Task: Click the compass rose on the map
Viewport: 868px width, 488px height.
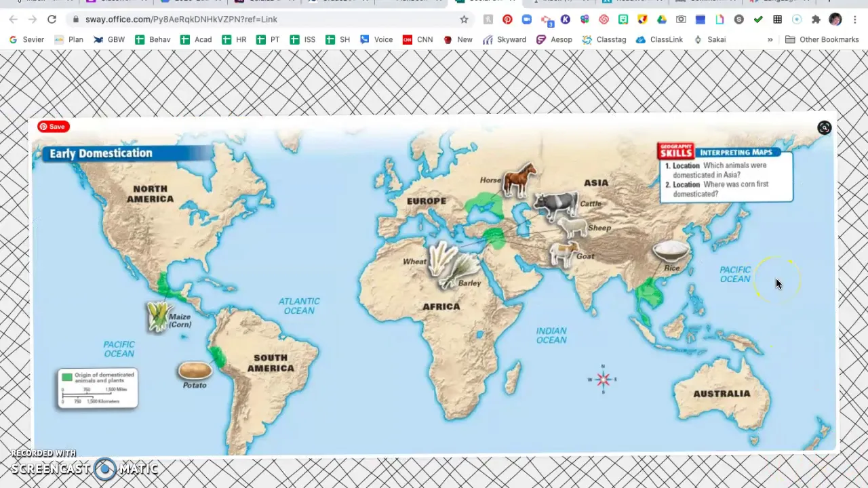Action: pos(602,380)
